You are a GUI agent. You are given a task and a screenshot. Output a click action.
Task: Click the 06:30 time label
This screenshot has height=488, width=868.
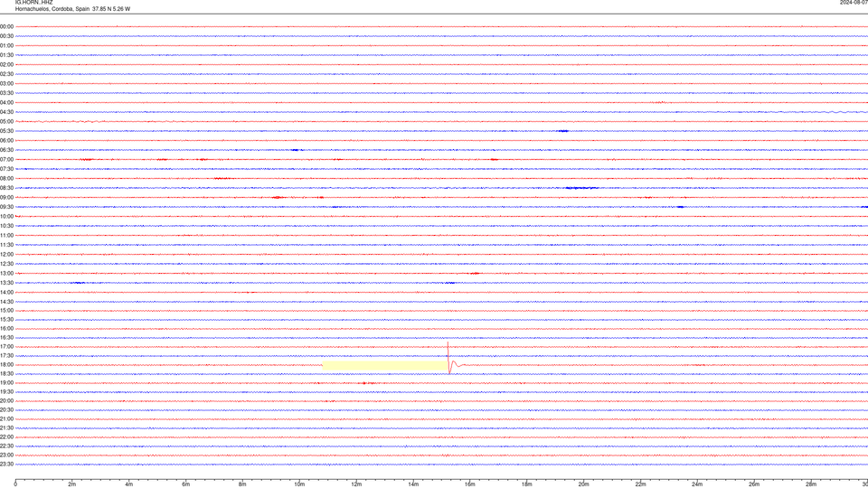coord(6,150)
